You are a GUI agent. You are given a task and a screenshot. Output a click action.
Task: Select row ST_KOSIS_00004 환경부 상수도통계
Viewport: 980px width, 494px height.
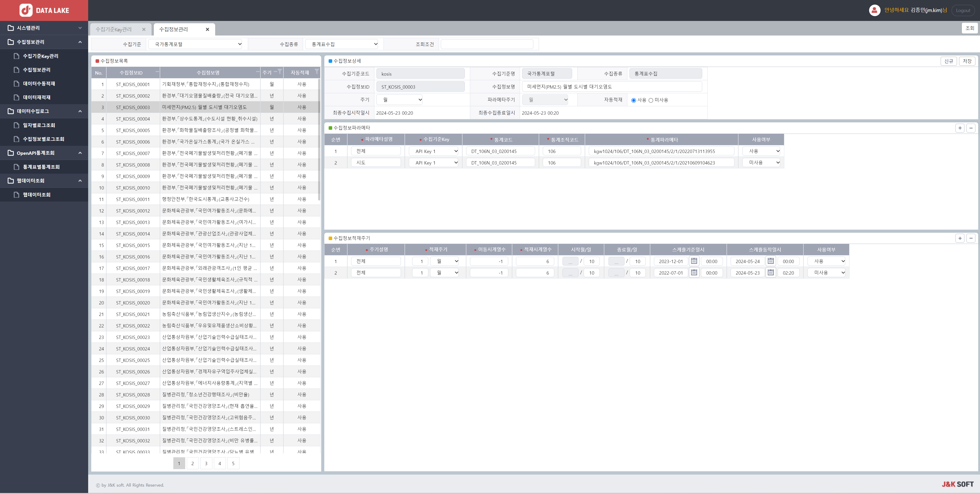[x=206, y=119]
